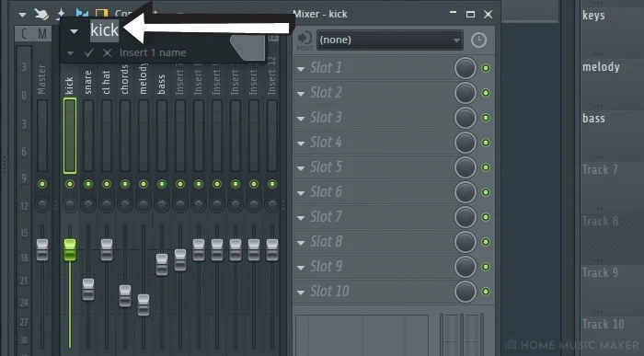
Task: Click the snare track volume fader
Action: tap(88, 289)
